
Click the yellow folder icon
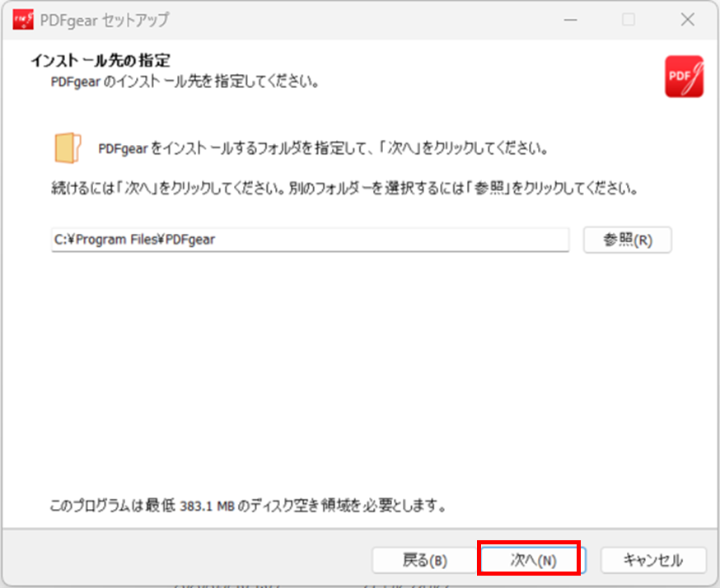tap(68, 147)
